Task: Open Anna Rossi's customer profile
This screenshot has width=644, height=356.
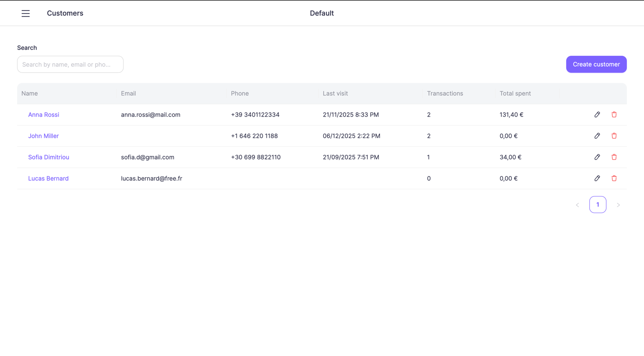Action: [x=43, y=114]
